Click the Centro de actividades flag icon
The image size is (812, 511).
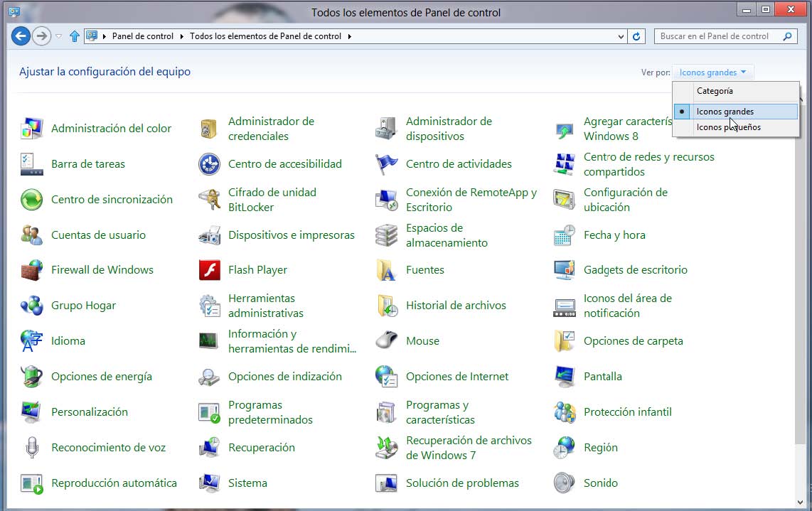click(386, 164)
